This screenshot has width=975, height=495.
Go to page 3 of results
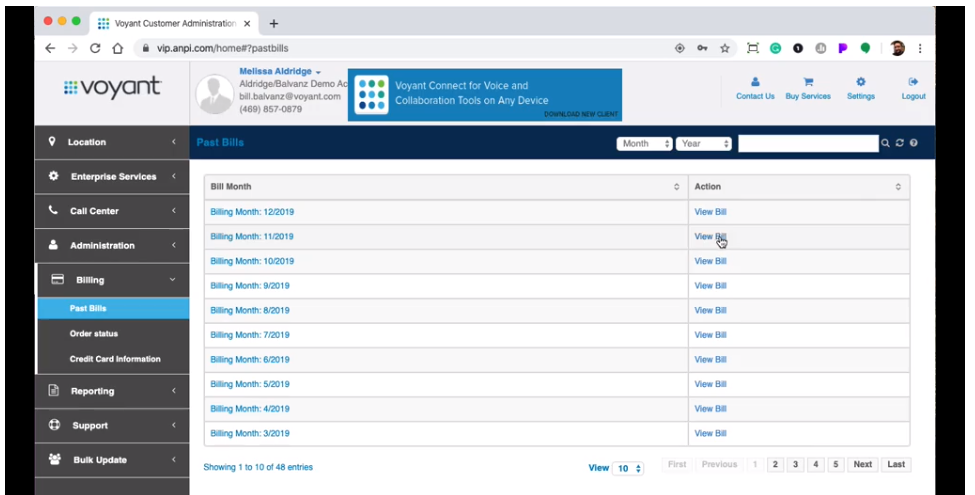795,465
